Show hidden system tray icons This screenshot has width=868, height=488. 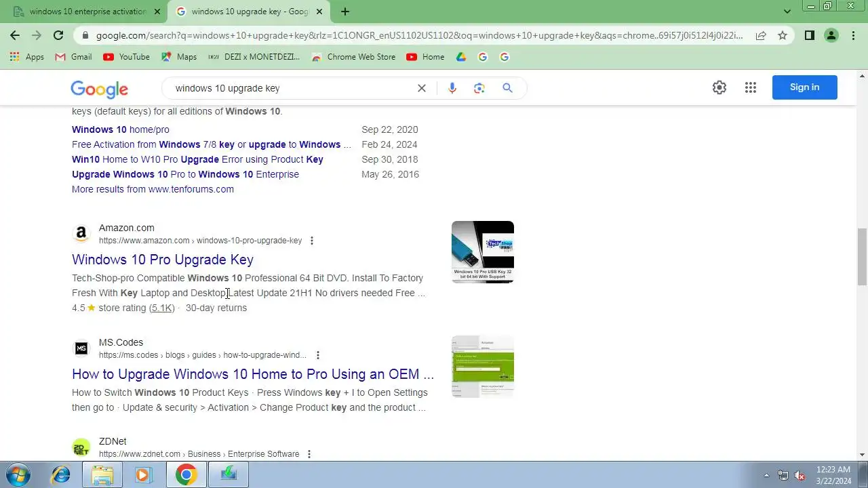click(766, 475)
